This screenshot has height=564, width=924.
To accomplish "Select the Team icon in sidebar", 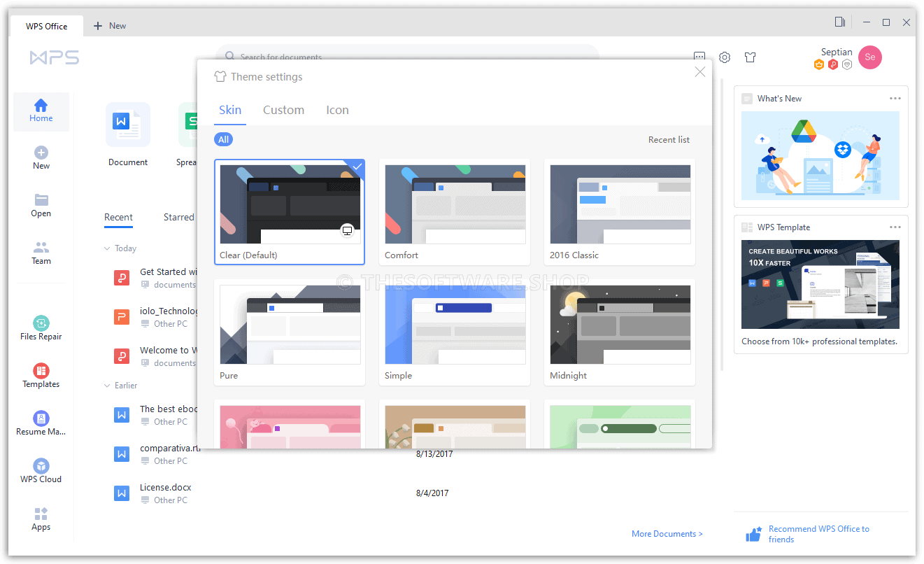I will click(41, 248).
